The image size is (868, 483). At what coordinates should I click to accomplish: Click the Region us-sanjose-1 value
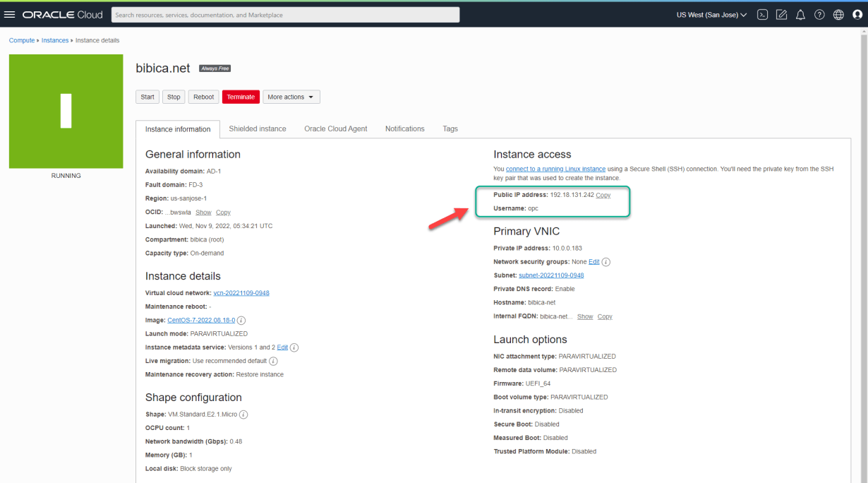click(x=188, y=198)
